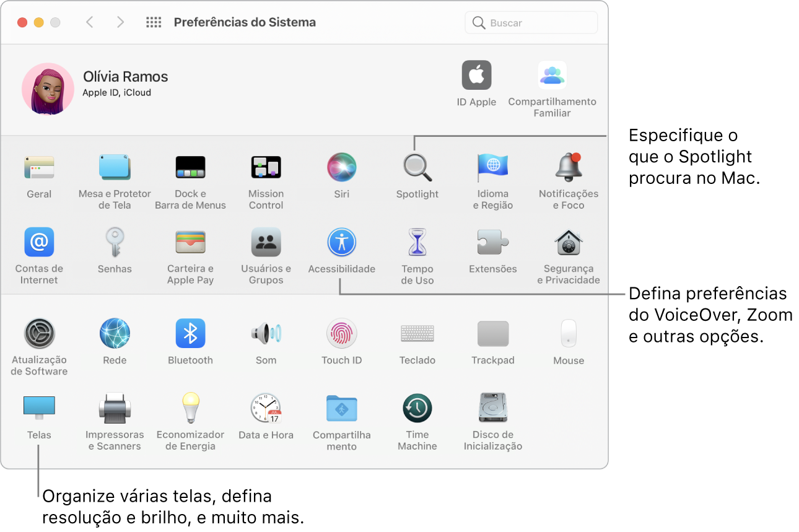The width and height of the screenshot is (799, 532).
Task: Click the Buscar search field
Action: (531, 23)
